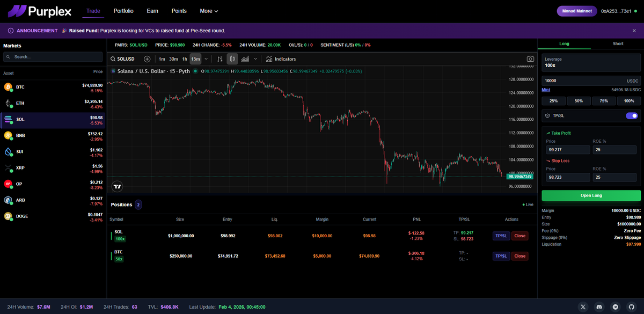Open the Leverage 100x selector
644x314 pixels.
591,62
